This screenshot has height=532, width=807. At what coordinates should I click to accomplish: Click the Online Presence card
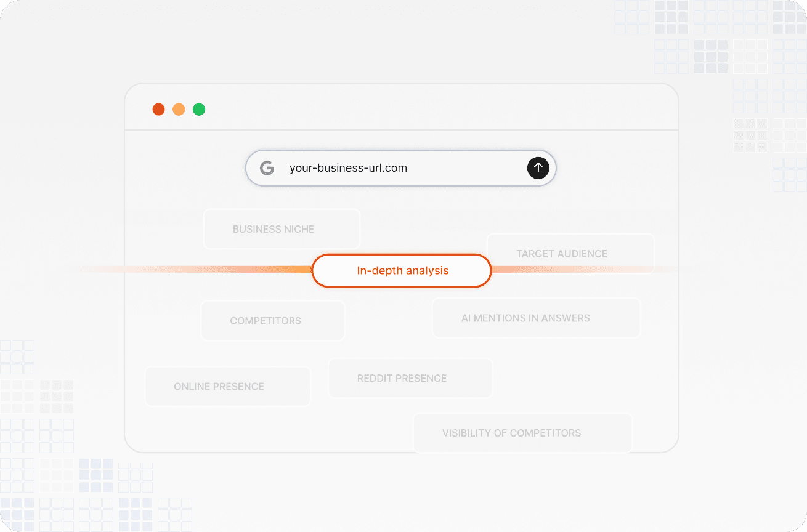click(x=227, y=387)
